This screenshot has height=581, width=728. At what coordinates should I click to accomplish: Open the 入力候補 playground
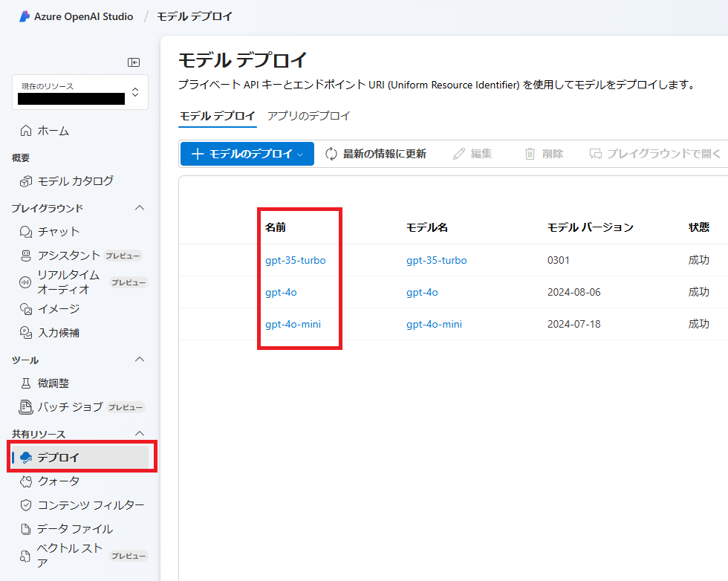point(25,332)
